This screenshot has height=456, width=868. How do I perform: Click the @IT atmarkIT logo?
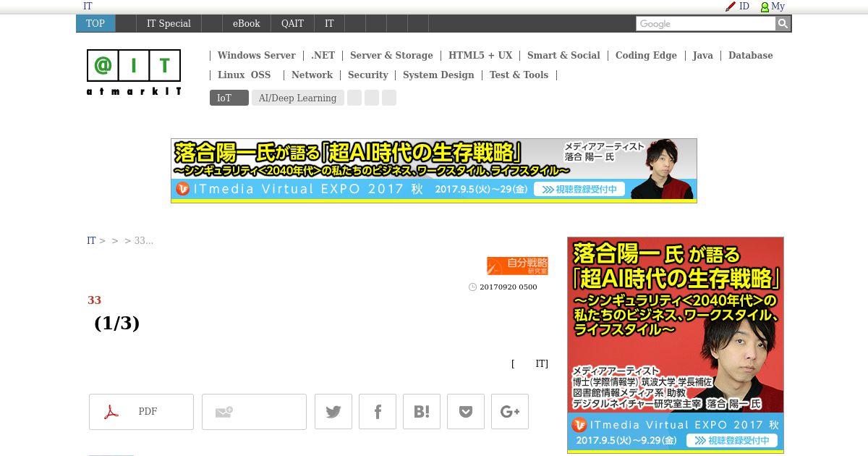[x=134, y=72]
